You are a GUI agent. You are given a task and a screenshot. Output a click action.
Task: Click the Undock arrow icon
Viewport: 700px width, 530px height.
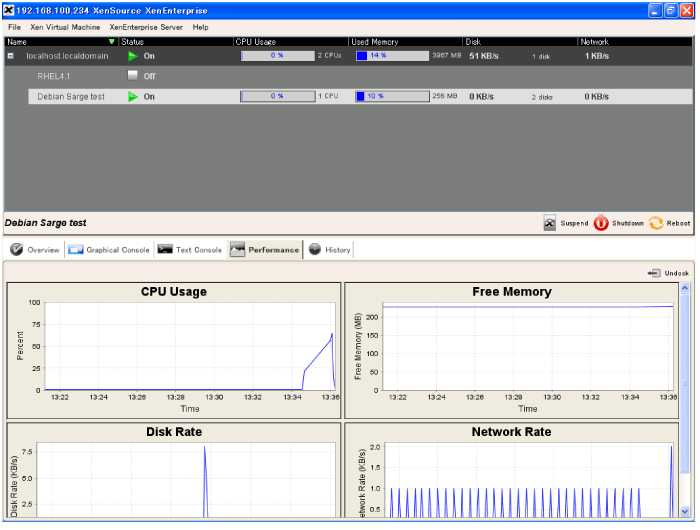654,273
